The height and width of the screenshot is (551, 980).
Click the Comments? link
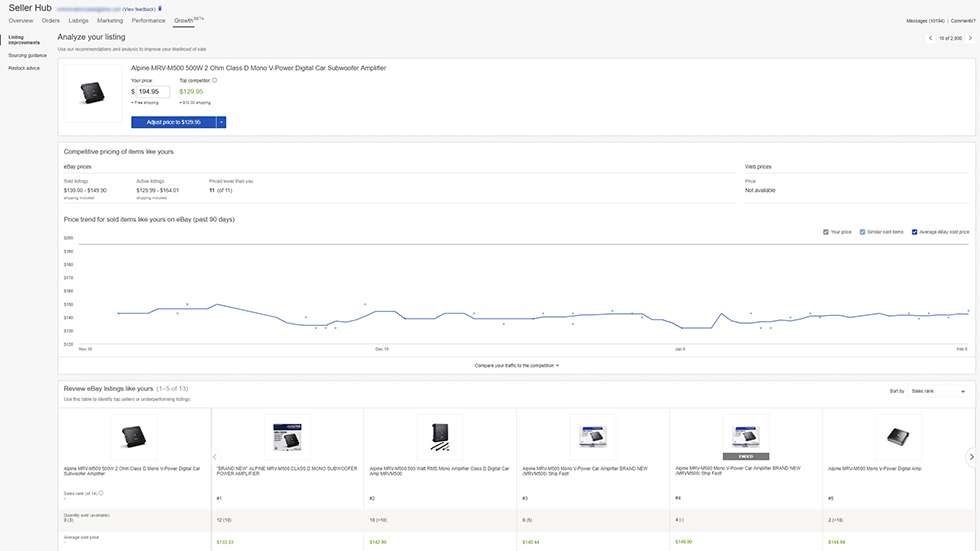tap(963, 21)
